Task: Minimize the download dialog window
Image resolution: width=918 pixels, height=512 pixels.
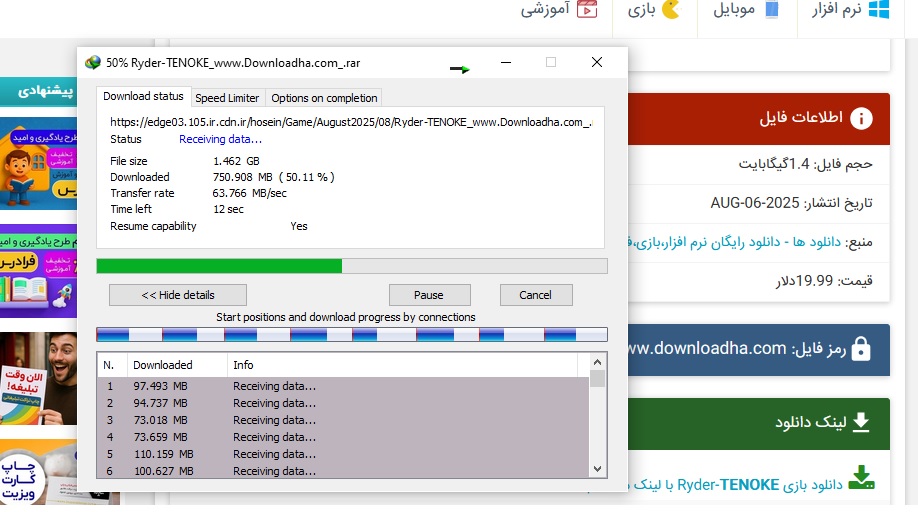Action: tap(506, 62)
